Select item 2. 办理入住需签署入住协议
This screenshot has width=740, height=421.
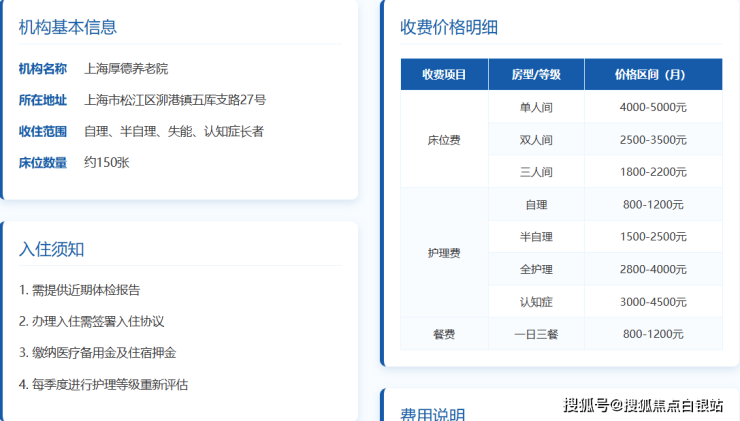click(92, 321)
